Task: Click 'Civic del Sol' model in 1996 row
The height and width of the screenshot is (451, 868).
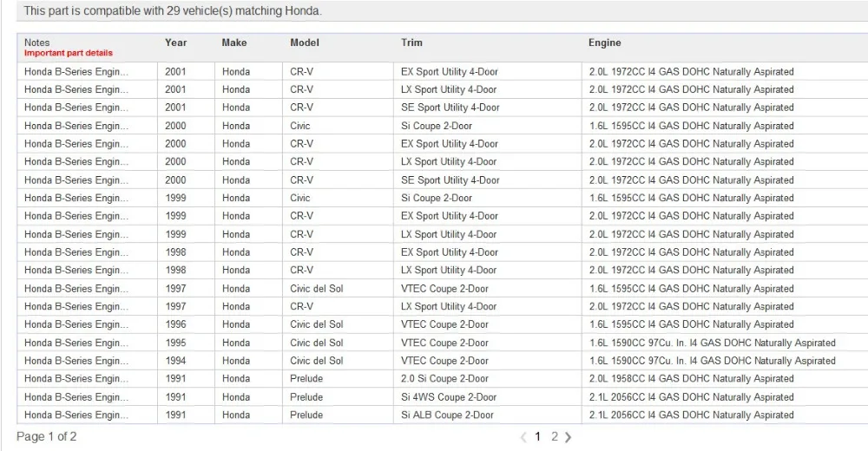Action: click(x=317, y=324)
